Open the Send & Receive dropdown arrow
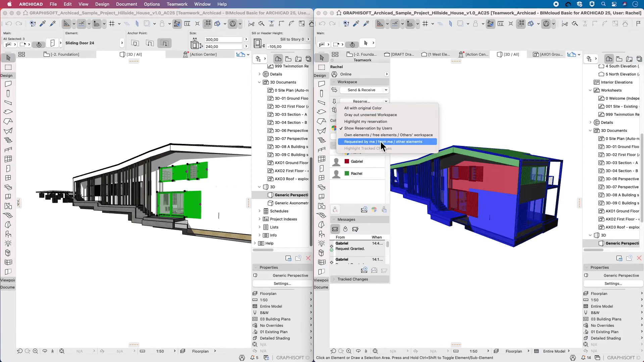644x362 pixels. [x=386, y=90]
